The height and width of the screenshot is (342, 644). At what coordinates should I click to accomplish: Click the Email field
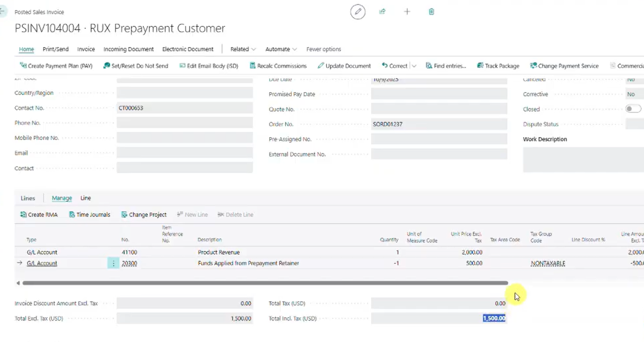pyautogui.click(x=185, y=153)
